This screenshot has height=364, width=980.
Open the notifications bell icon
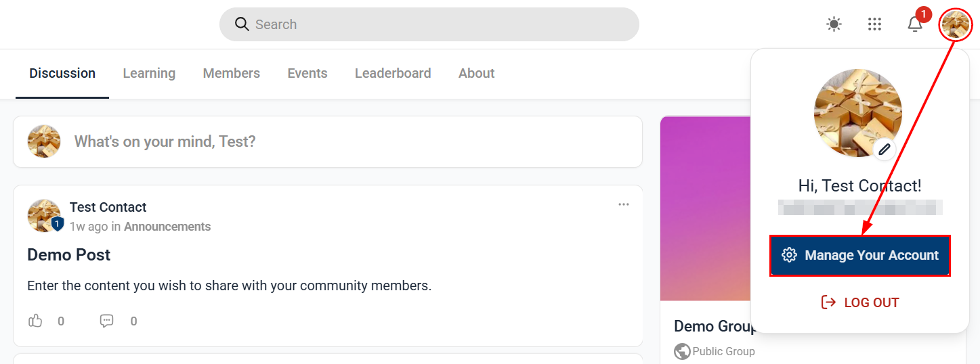pos(915,24)
